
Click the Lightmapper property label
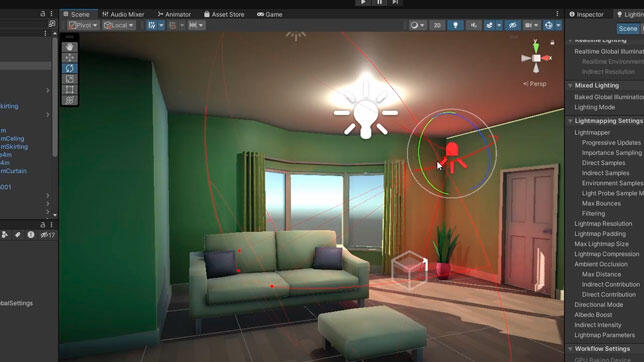click(592, 132)
